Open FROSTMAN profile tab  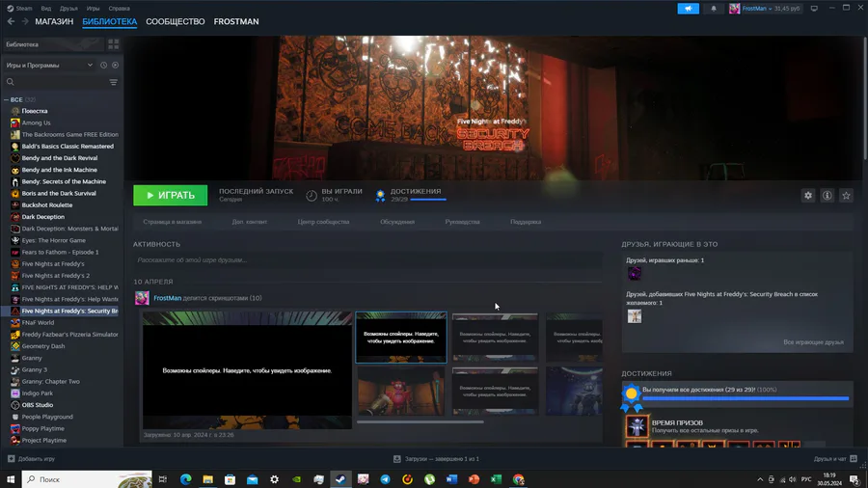(x=236, y=21)
